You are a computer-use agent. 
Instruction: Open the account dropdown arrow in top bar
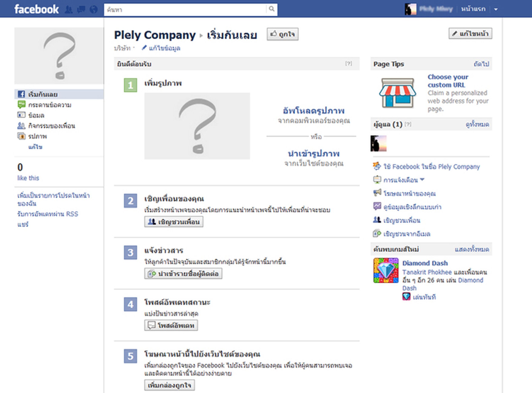(496, 10)
